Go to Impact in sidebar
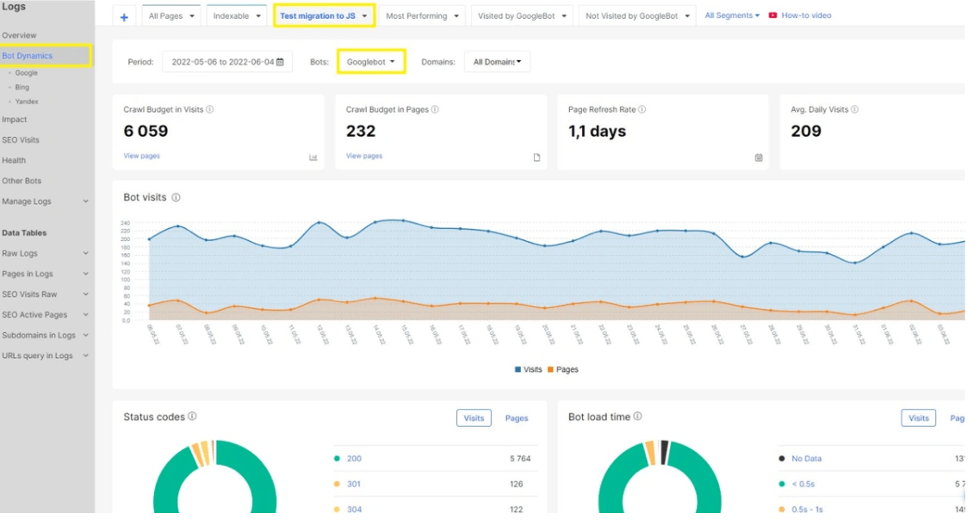The width and height of the screenshot is (980, 532). coord(15,120)
